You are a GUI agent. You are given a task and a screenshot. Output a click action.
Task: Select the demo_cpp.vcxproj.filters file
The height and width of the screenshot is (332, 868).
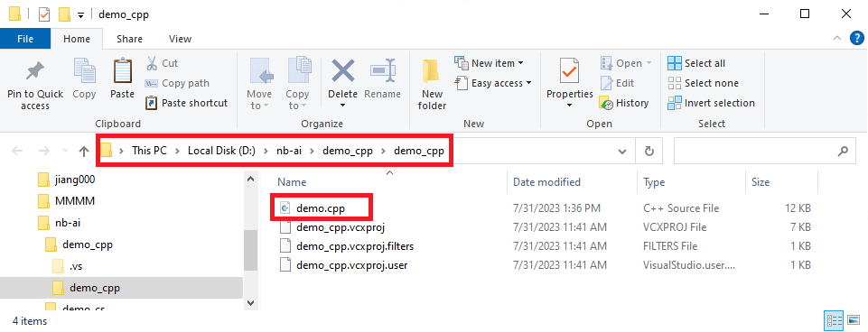(355, 245)
